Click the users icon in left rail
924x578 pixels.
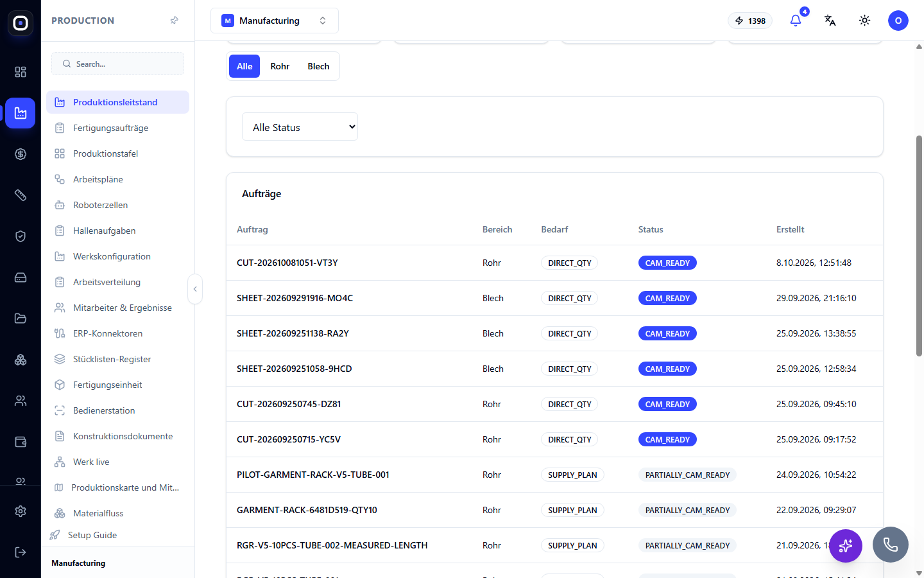21,401
